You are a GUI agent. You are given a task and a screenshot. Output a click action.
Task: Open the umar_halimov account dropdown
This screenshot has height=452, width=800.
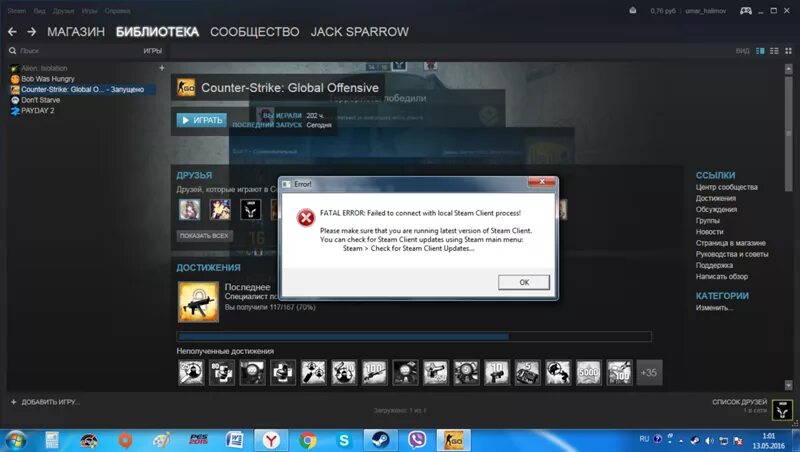tap(706, 11)
